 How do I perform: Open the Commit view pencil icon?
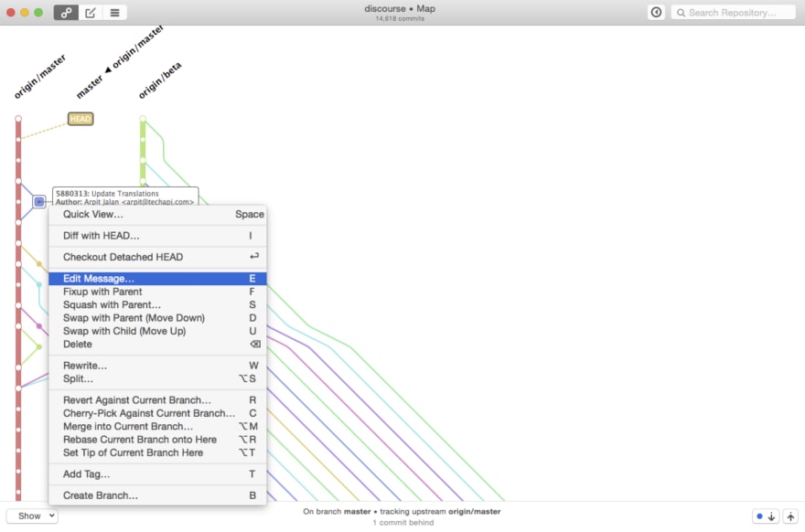click(x=91, y=12)
